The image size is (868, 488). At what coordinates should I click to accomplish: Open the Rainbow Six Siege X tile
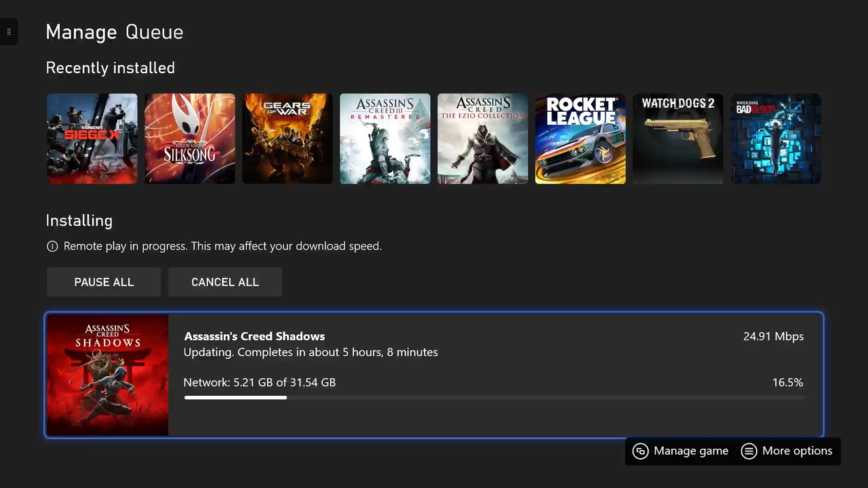tap(92, 138)
